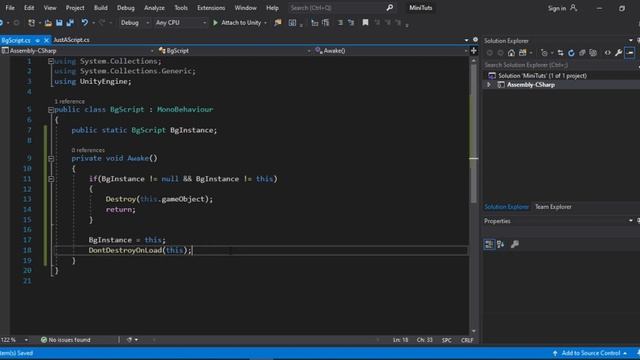Toggle the Bookmark icon in toolbar

coord(365,23)
